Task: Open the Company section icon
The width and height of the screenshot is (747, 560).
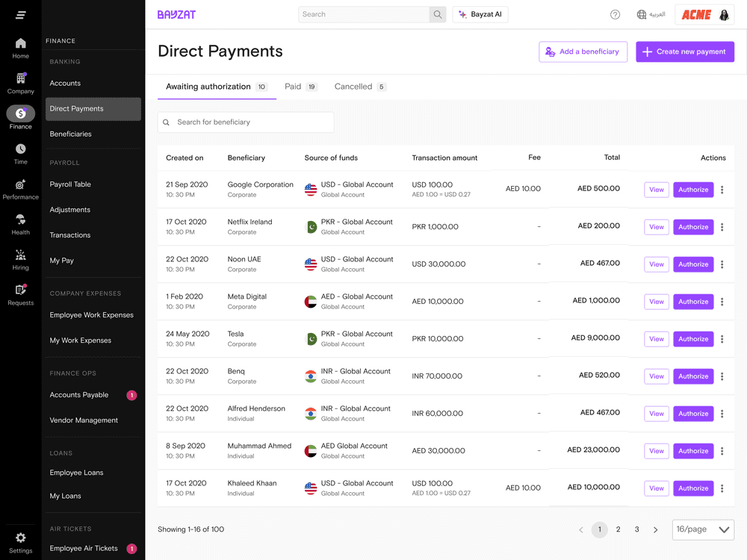Action: 20,84
